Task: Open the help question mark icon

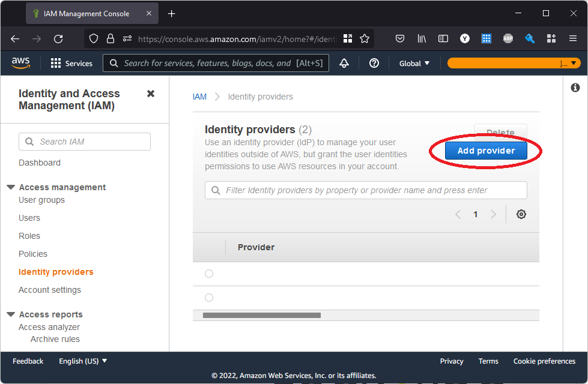Action: pos(374,64)
